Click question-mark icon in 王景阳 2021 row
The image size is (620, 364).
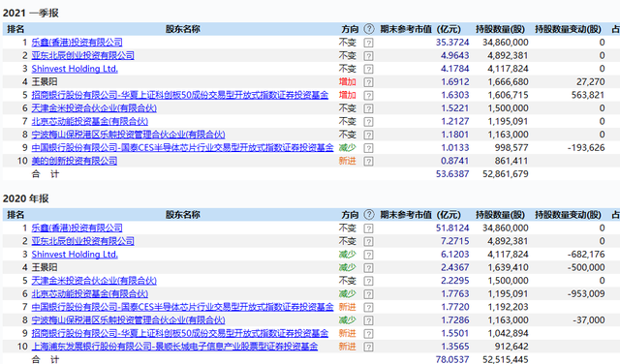coord(368,82)
